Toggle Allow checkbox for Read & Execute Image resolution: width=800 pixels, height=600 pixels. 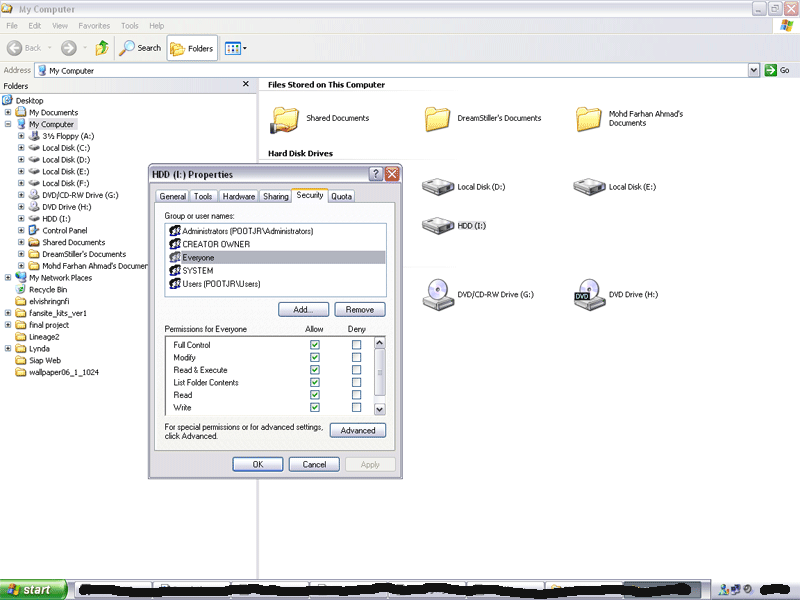[x=315, y=370]
